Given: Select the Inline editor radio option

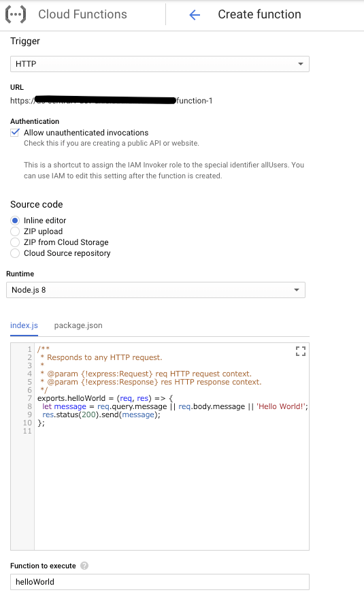Looking at the screenshot, I should (15, 221).
